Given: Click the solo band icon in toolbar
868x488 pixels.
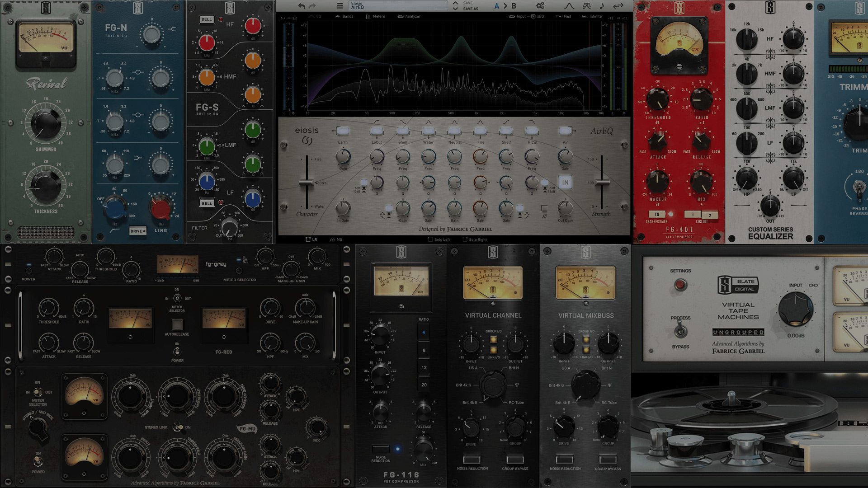Looking at the screenshot, I should click(586, 6).
